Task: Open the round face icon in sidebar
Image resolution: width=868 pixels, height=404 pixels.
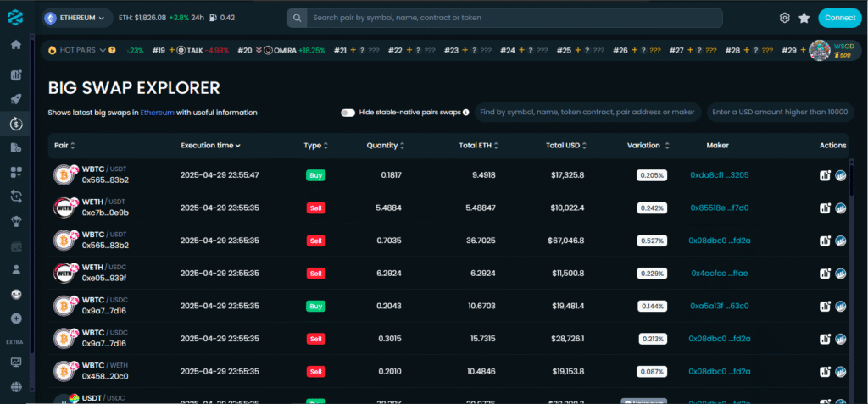Action: [x=16, y=295]
